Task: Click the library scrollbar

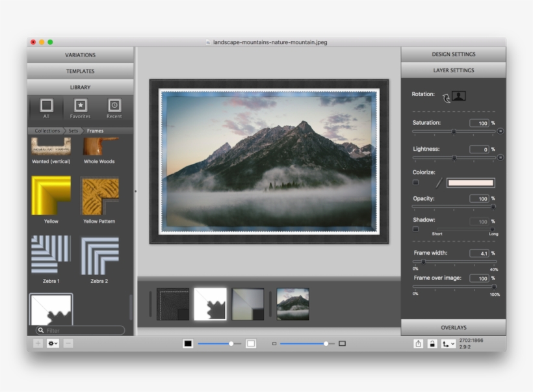Action: (131, 307)
